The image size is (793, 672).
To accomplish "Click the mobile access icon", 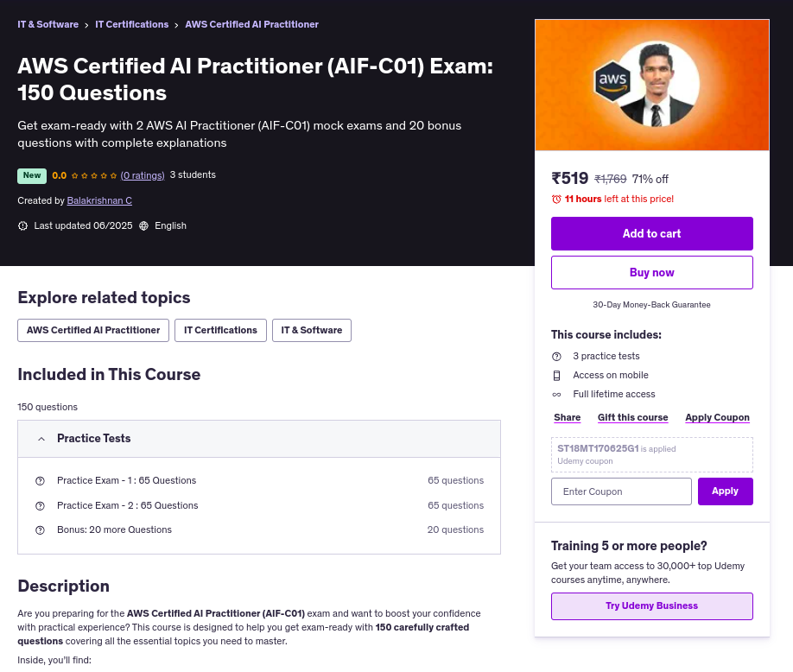I will pos(556,375).
